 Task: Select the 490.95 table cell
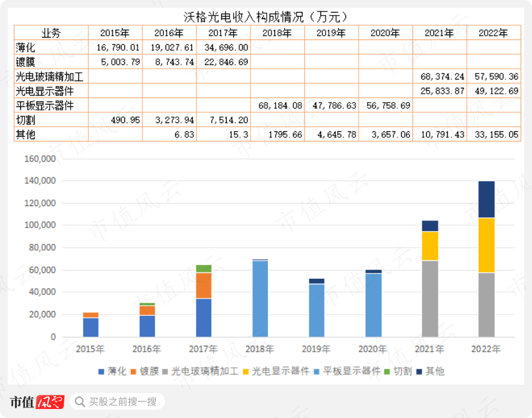click(x=115, y=120)
